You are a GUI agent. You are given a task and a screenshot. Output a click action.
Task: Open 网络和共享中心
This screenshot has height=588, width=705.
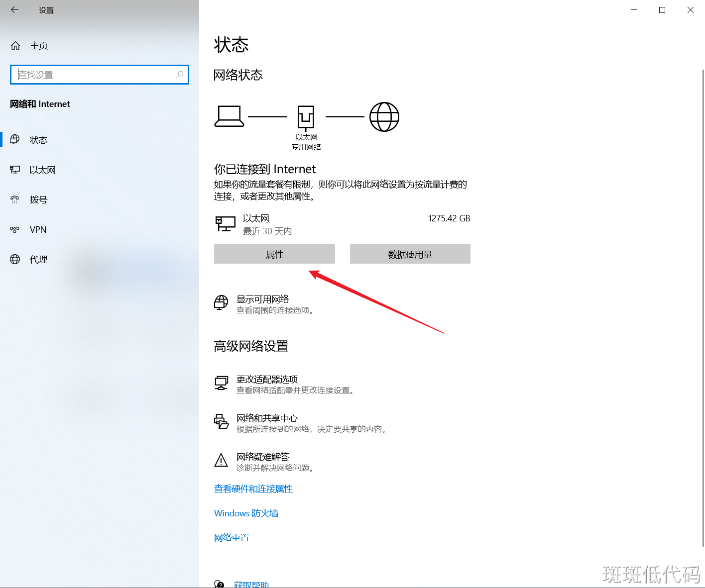(x=267, y=418)
